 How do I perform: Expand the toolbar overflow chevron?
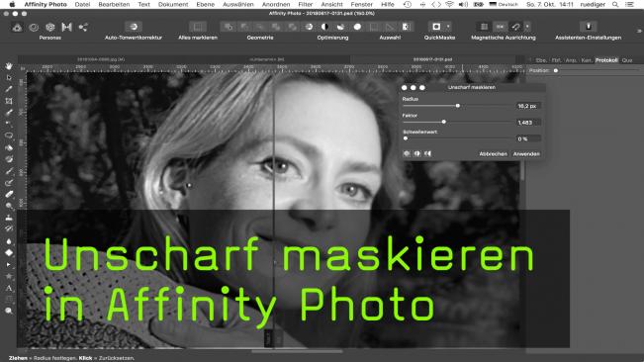point(639,32)
